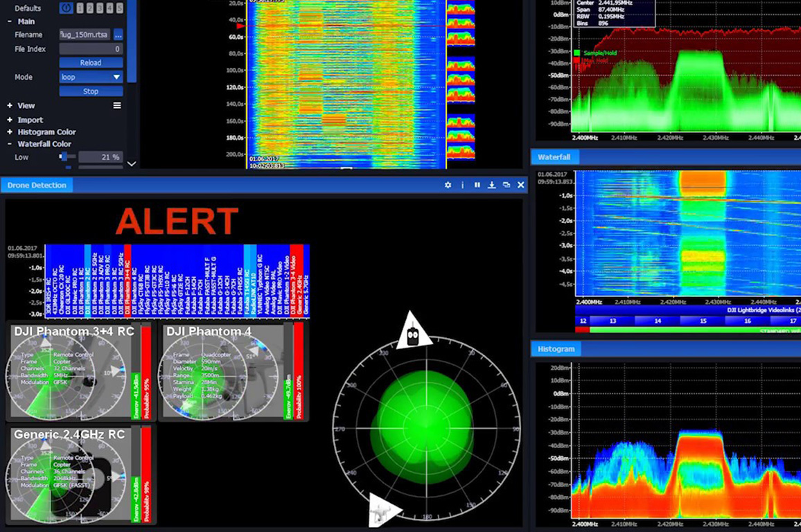Screen dimensions: 801x532
Task: Click the Reload button
Action: (x=91, y=62)
